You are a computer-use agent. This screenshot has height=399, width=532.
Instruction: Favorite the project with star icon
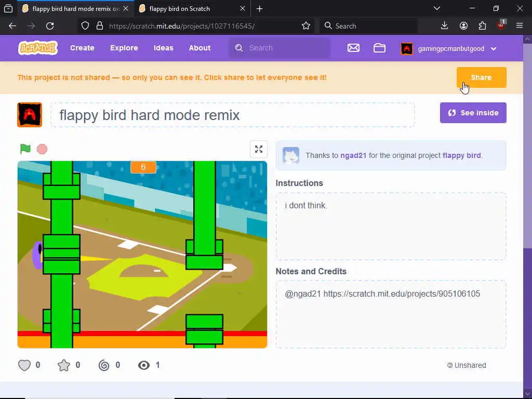(x=64, y=365)
